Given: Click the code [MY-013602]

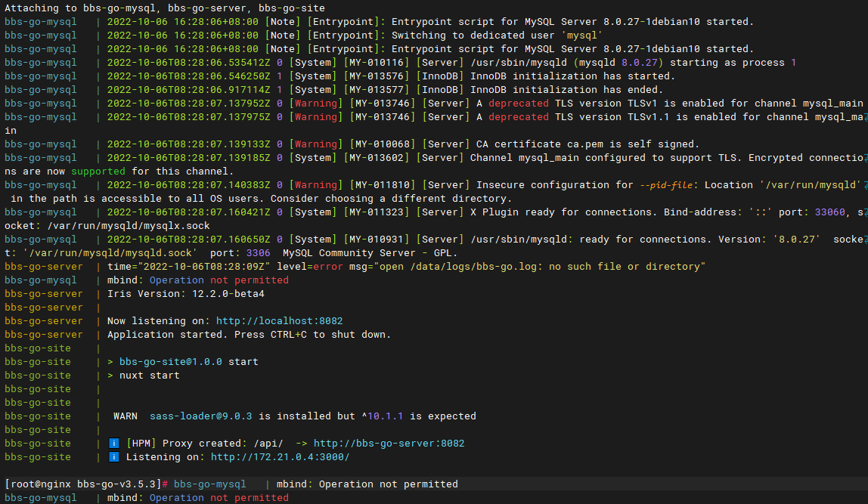Looking at the screenshot, I should click(377, 158).
